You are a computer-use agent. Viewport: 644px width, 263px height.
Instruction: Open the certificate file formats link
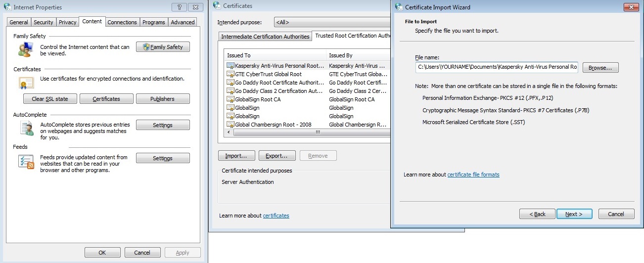click(x=473, y=175)
